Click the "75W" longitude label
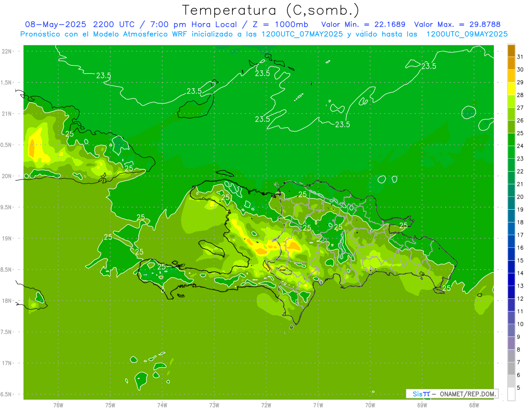 [x=110, y=405]
